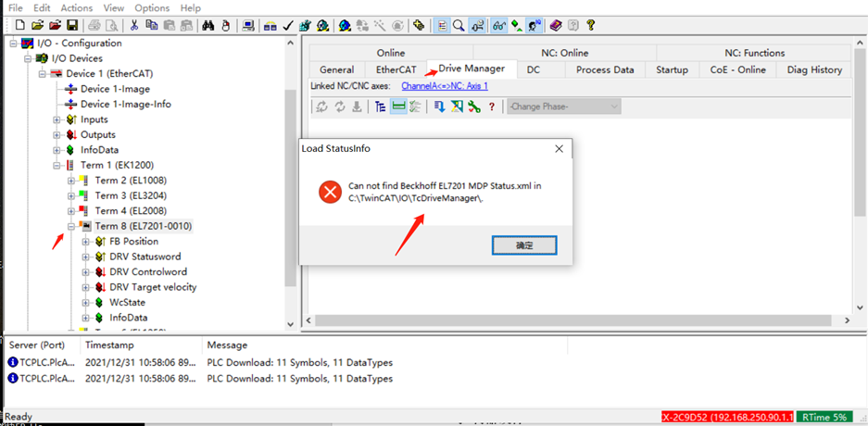Close the Load StatusInfo dialog
Screen dimensions: 868x426
560,149
